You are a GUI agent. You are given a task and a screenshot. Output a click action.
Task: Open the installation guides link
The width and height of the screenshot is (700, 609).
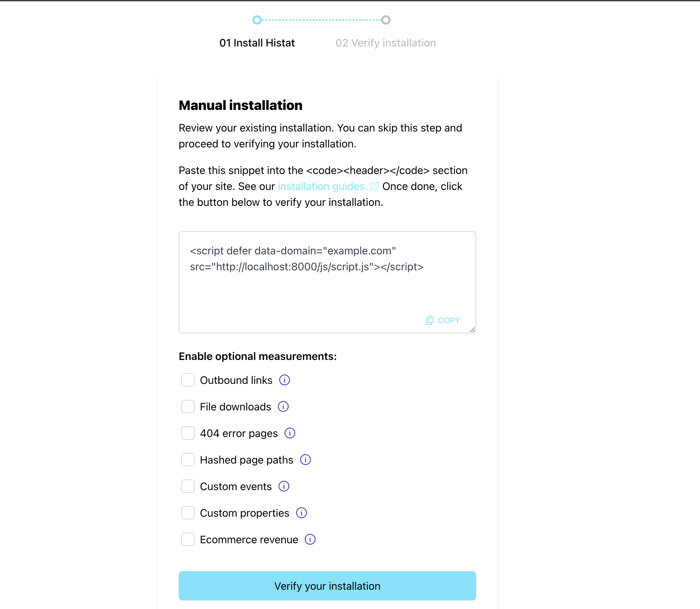[x=321, y=186]
